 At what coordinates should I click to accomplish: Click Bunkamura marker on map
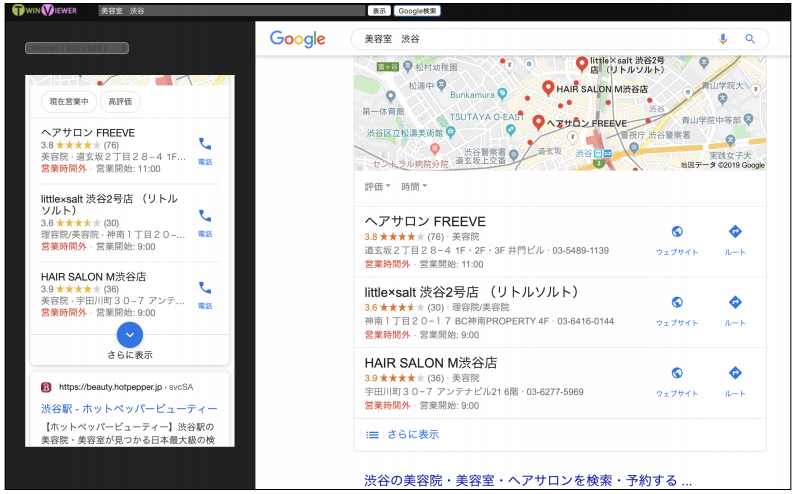click(x=502, y=93)
